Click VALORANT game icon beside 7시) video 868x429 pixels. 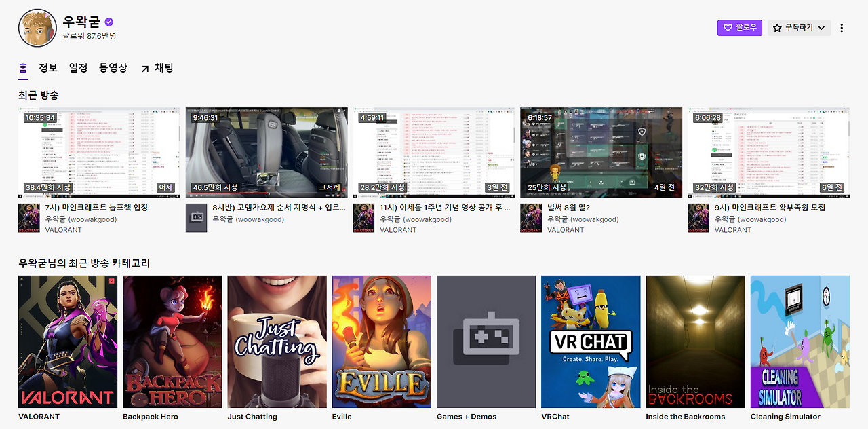coord(29,218)
